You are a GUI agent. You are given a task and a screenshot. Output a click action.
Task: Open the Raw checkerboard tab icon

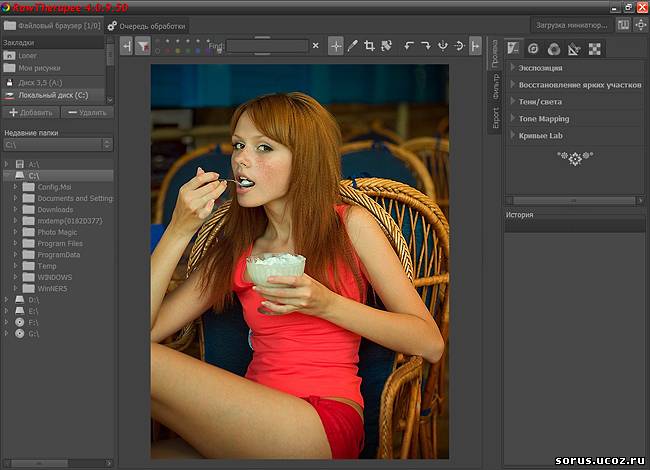click(594, 47)
